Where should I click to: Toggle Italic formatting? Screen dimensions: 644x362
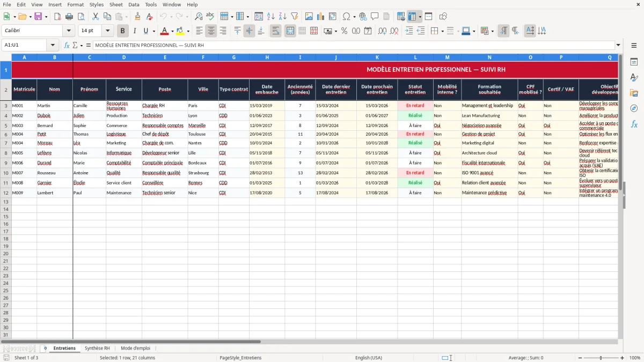coord(134,31)
